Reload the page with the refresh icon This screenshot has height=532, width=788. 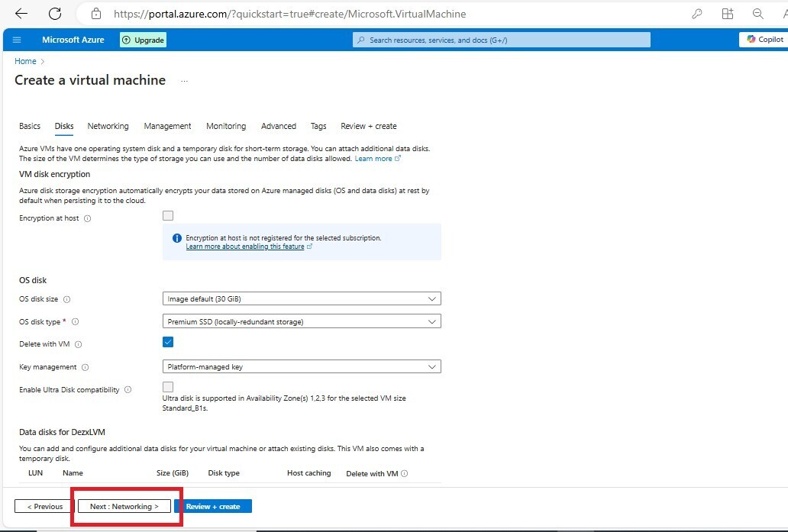tap(55, 14)
